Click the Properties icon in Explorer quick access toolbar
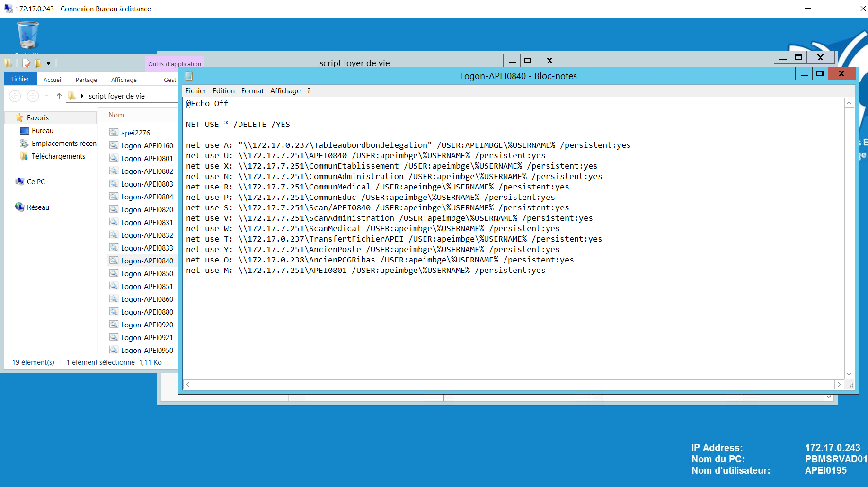868x487 pixels. [26, 63]
